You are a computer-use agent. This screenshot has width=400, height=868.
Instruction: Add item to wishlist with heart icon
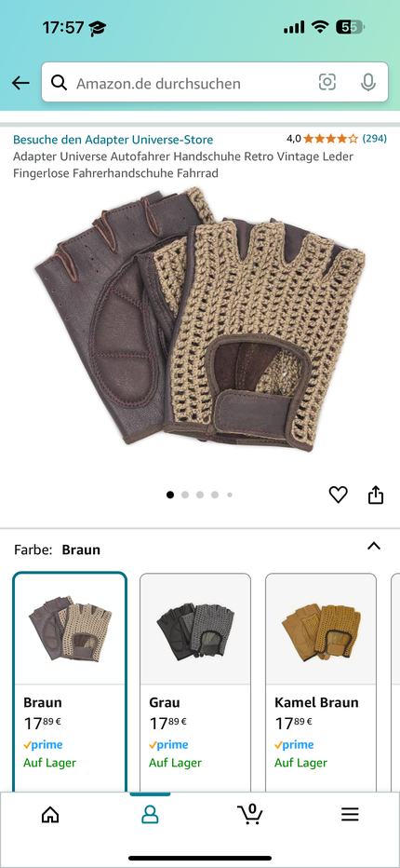coord(338,495)
